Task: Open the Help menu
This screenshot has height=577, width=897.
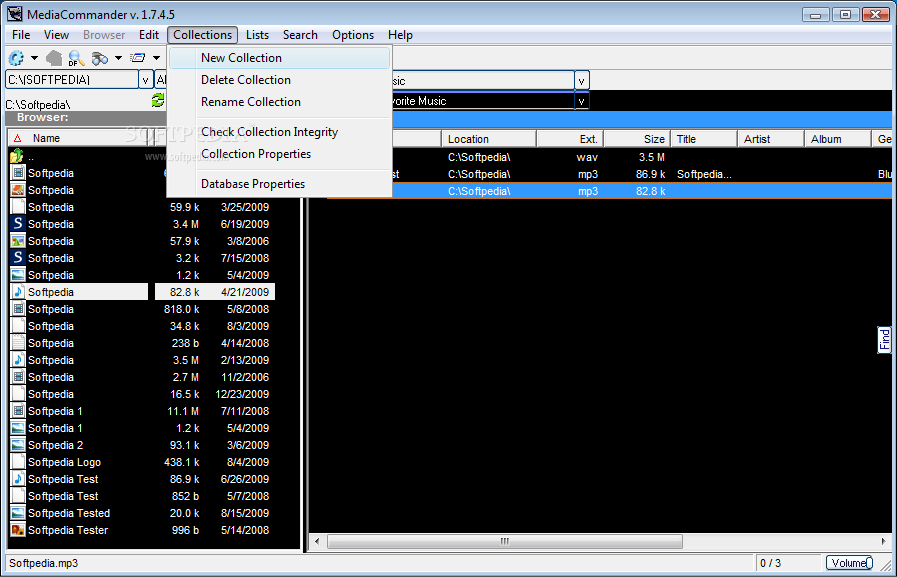Action: click(400, 35)
